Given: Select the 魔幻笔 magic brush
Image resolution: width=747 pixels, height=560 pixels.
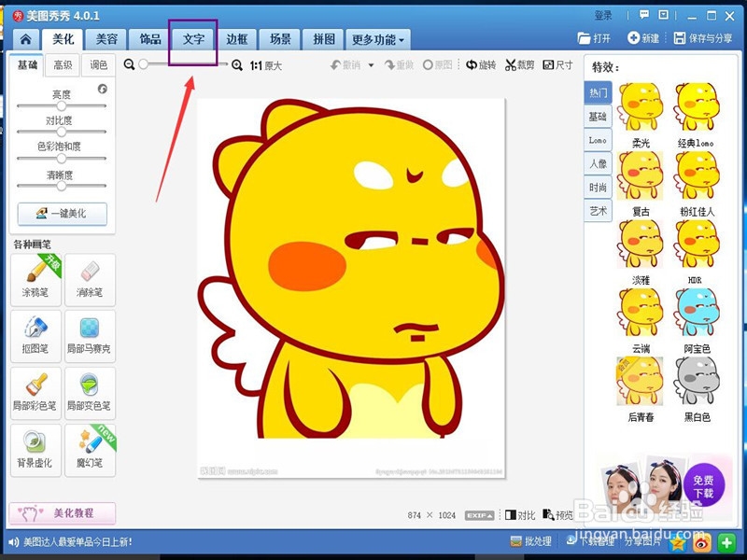Looking at the screenshot, I should click(90, 451).
